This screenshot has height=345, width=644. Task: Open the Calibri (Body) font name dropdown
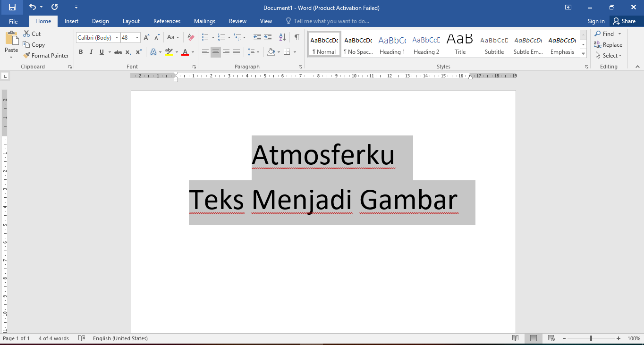pyautogui.click(x=117, y=38)
